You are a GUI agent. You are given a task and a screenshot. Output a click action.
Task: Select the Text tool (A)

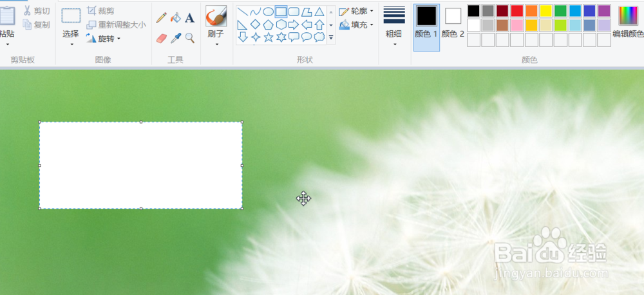189,17
